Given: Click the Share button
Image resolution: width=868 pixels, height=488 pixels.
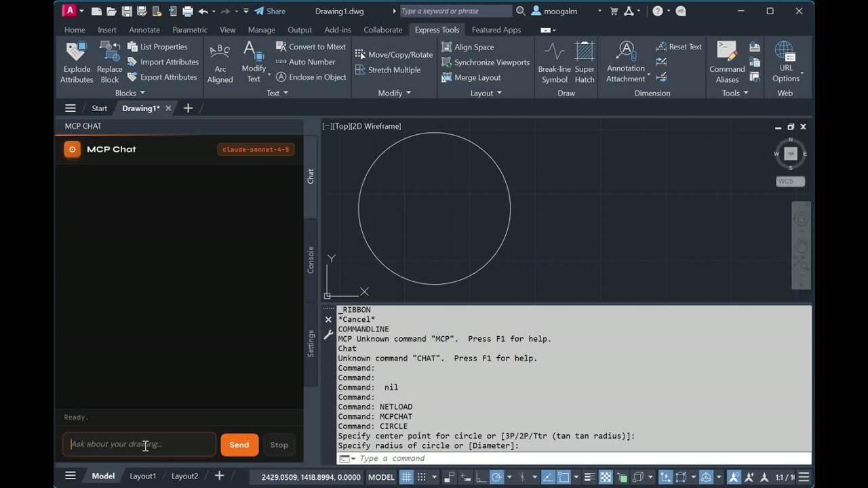Looking at the screenshot, I should (x=270, y=12).
